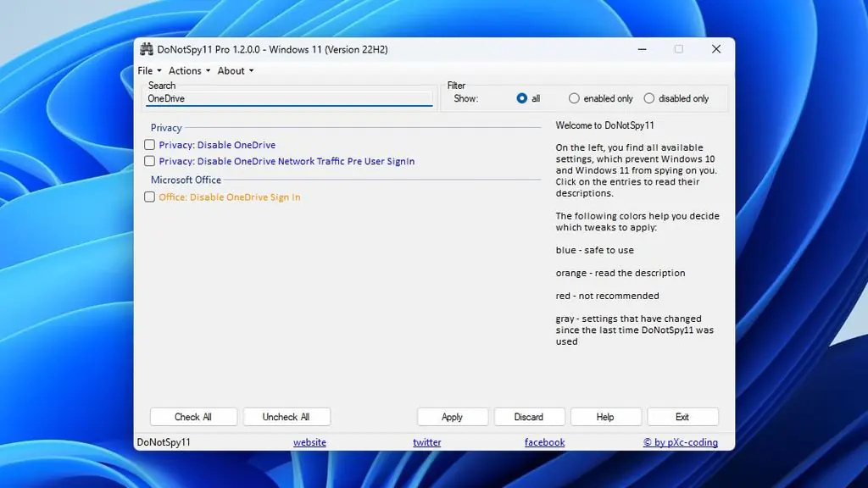Tick the Privacy: Disable OneDrive checkbox
868x488 pixels.
pos(150,145)
